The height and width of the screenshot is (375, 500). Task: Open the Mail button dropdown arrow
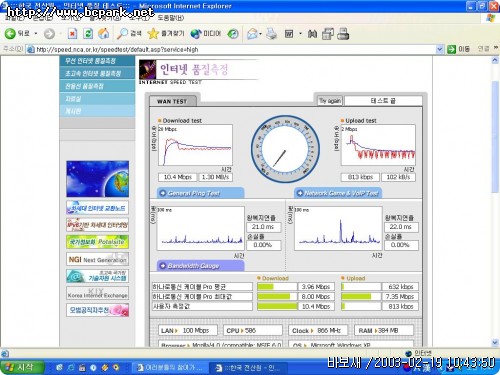[x=260, y=34]
